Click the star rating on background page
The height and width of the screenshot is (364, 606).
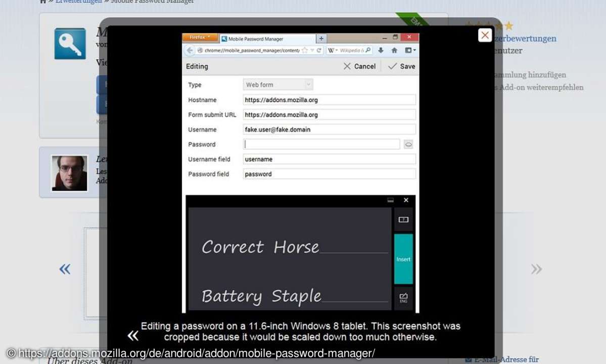pos(490,26)
